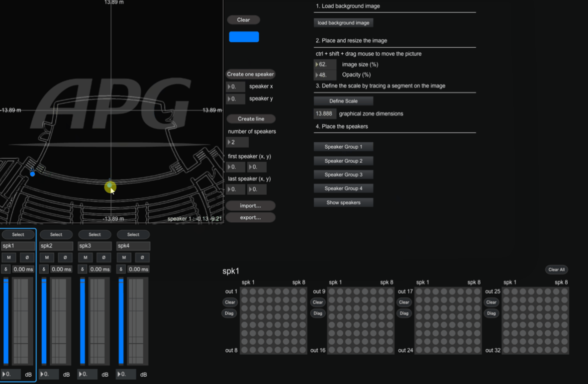Select the delta (δ) icon on spk2

(x=43, y=269)
